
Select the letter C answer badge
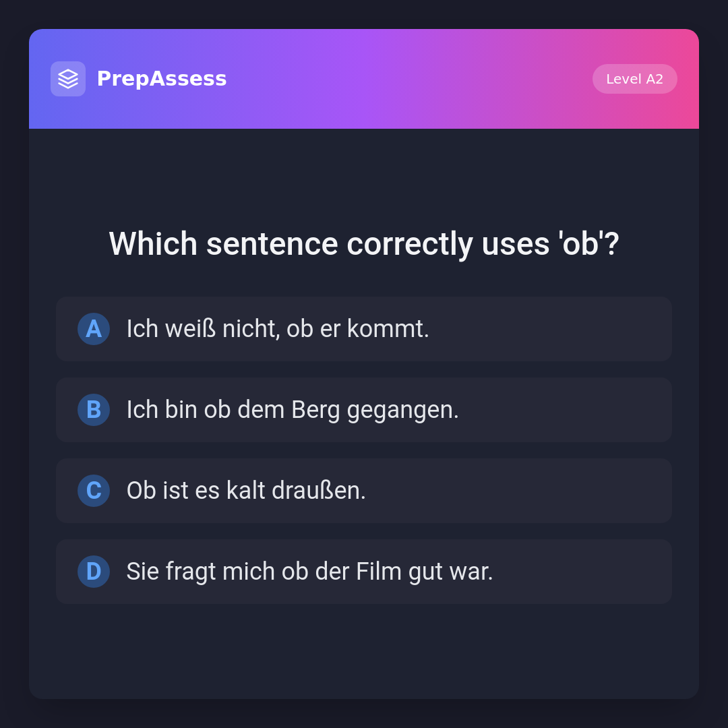click(94, 491)
